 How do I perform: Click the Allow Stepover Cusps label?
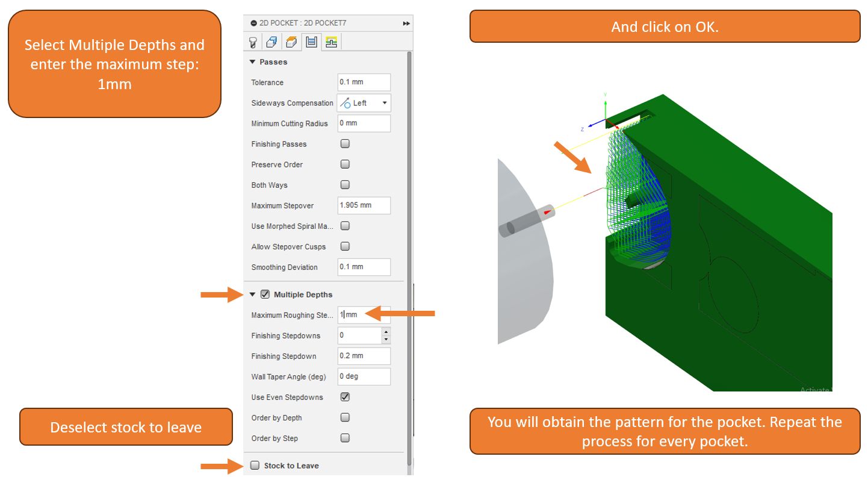click(x=288, y=246)
